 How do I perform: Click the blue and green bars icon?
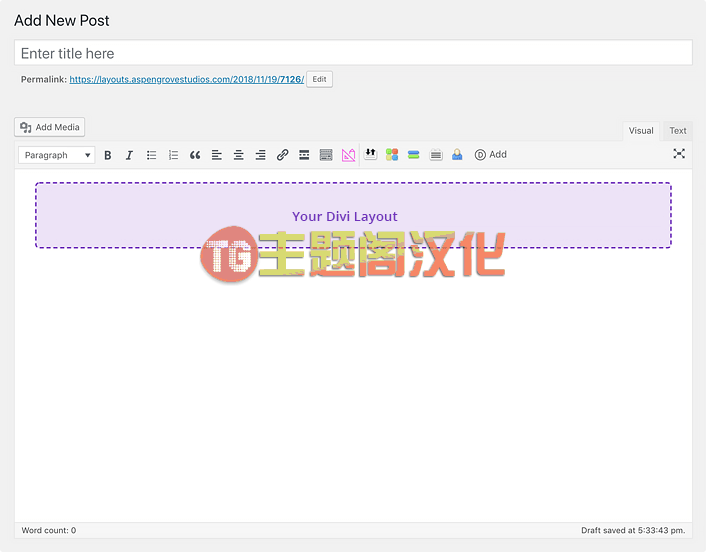pyautogui.click(x=413, y=155)
